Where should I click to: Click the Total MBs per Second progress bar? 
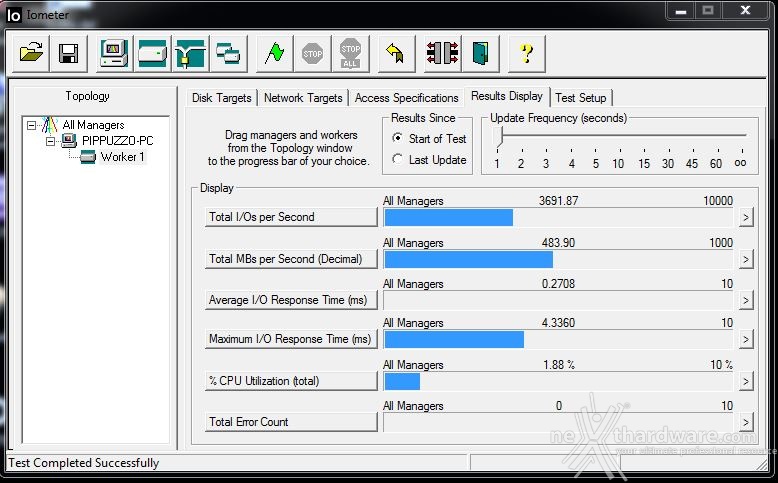558,259
